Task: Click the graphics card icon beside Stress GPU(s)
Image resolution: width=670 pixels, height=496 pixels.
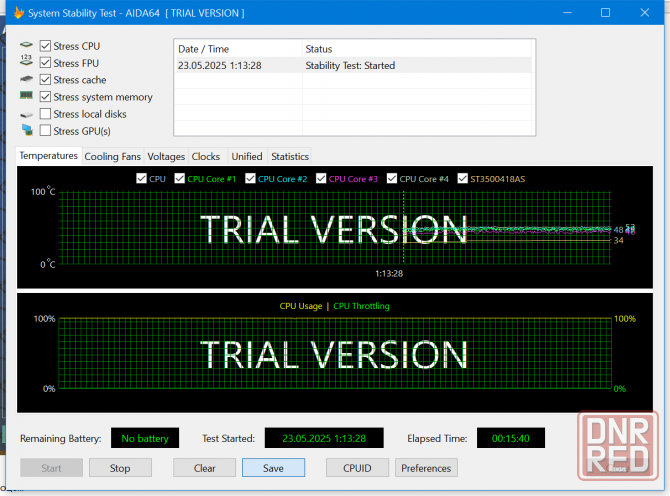Action: pos(27,131)
